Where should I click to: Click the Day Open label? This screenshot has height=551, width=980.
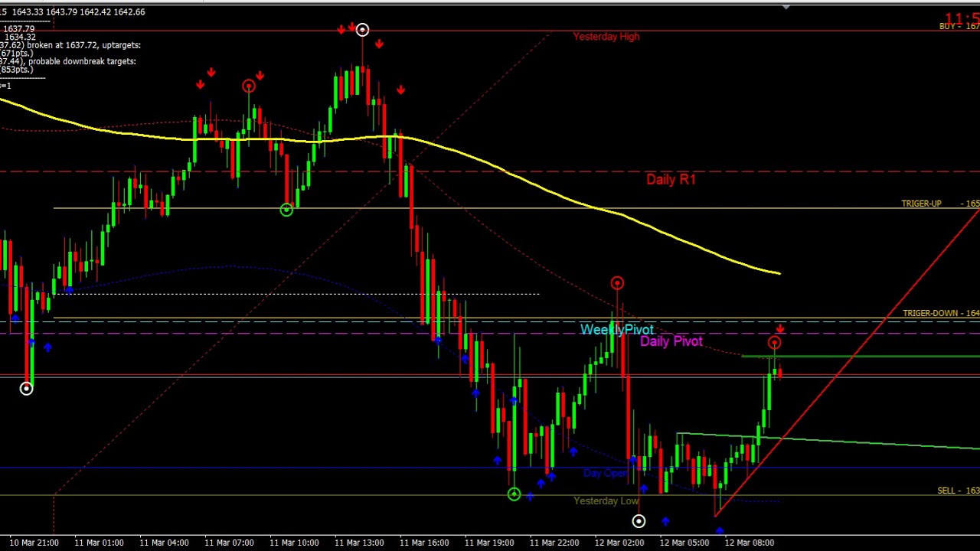(605, 474)
